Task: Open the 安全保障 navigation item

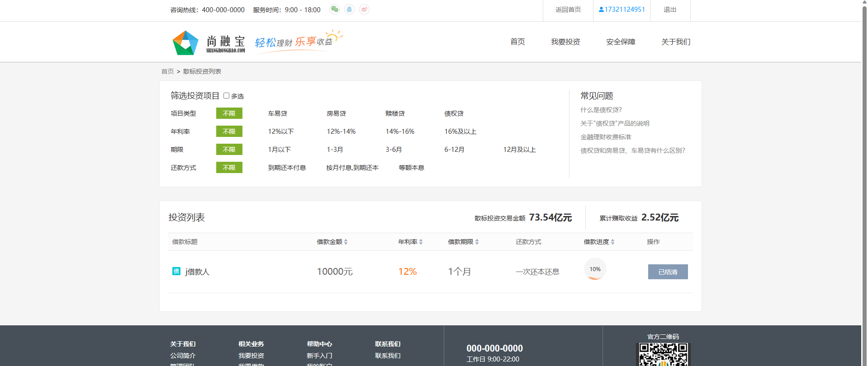Action: tap(621, 42)
